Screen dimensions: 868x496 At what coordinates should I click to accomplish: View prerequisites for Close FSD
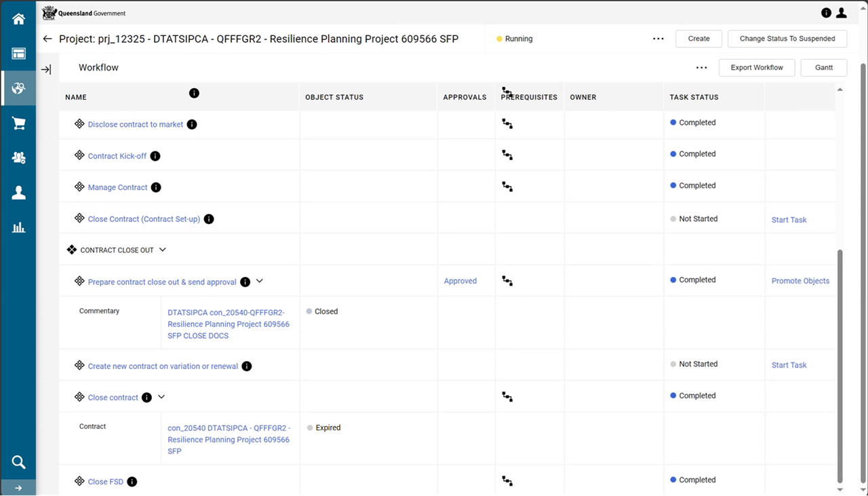[507, 481]
